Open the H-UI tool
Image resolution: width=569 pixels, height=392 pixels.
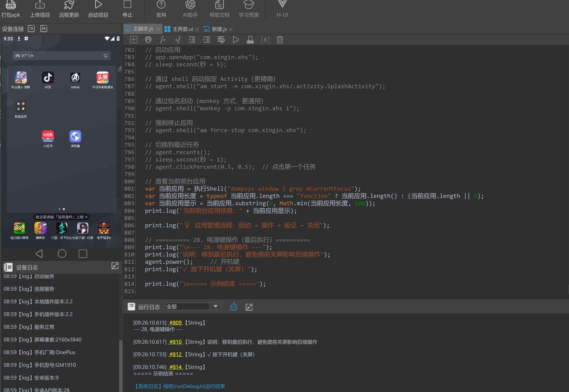pyautogui.click(x=282, y=9)
